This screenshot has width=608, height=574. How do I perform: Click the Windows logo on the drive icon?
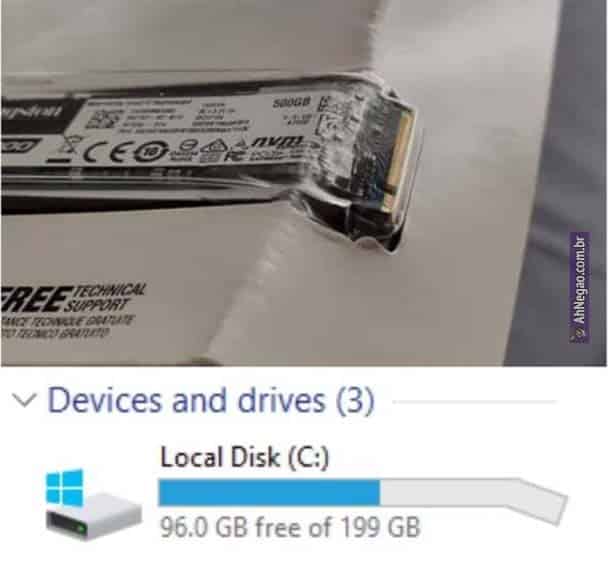64,488
